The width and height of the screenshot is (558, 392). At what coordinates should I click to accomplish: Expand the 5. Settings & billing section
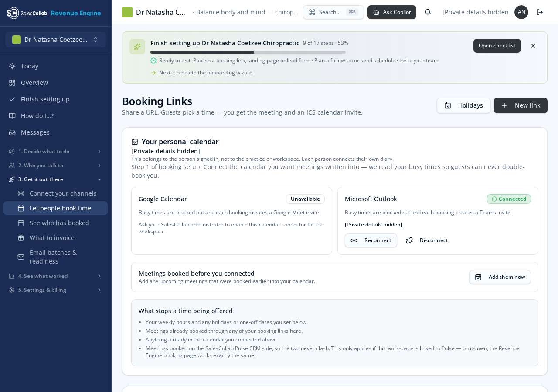tap(56, 290)
